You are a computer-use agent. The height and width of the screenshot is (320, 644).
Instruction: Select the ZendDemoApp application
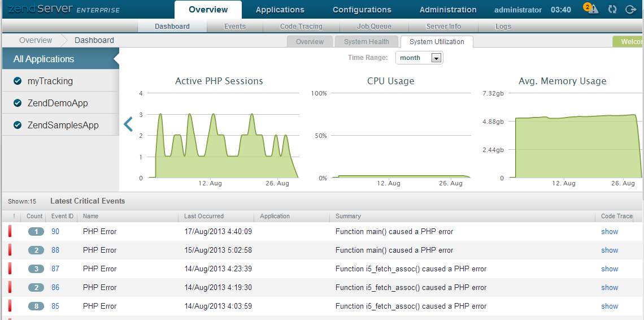pyautogui.click(x=60, y=103)
